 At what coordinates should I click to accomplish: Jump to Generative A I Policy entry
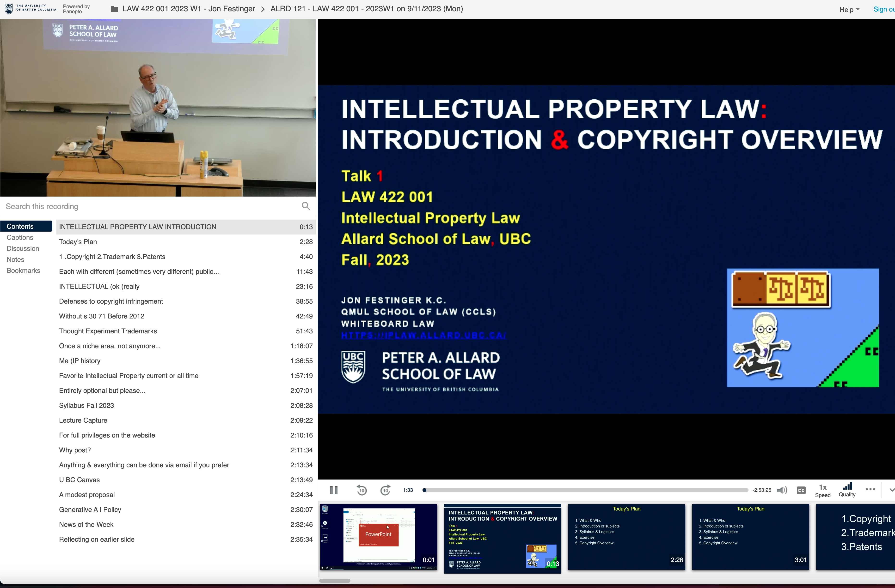pyautogui.click(x=186, y=510)
